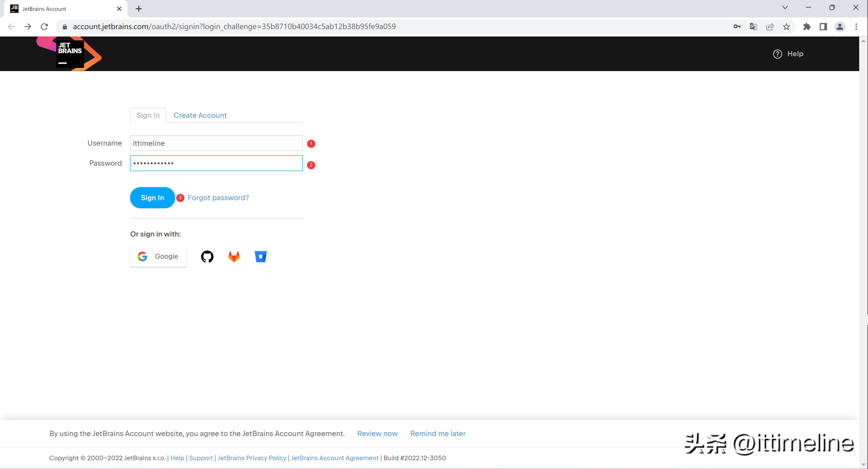Open the Chrome profile avatar
This screenshot has width=868, height=469.
click(x=840, y=27)
